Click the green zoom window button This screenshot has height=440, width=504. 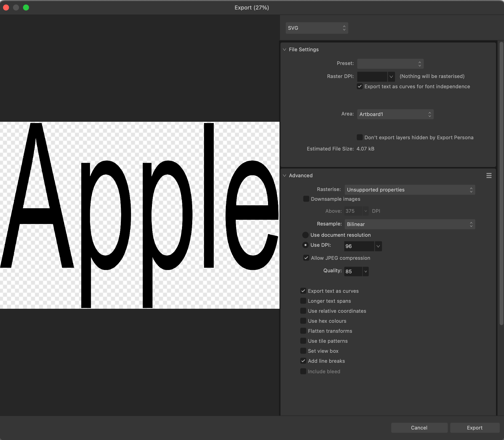26,7
